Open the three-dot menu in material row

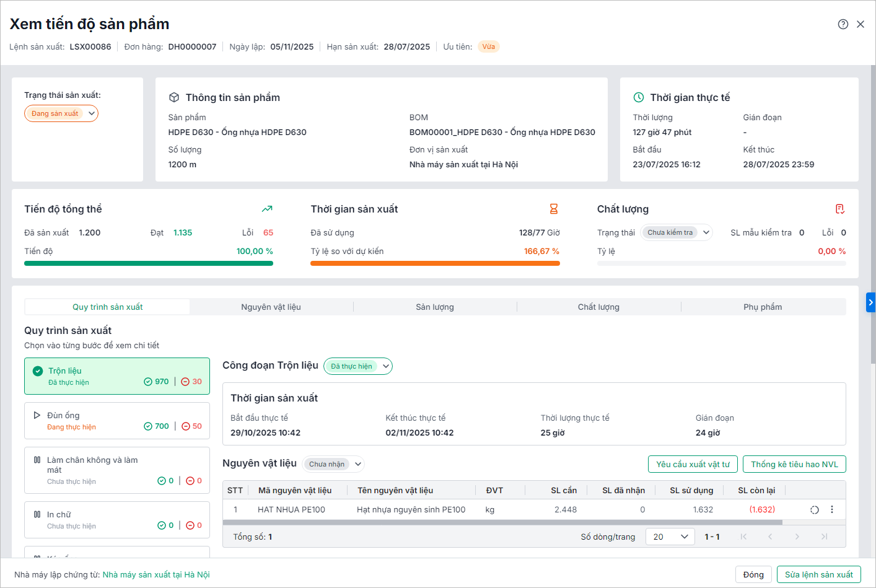tap(832, 509)
